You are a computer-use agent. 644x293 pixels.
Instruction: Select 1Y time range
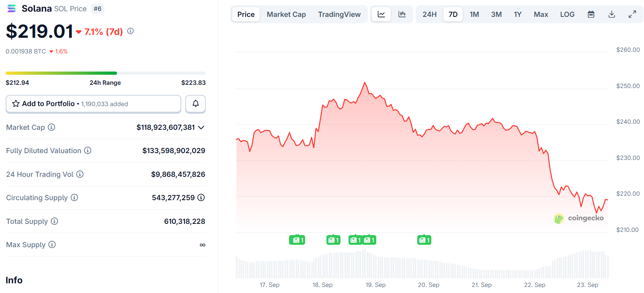[x=518, y=14]
